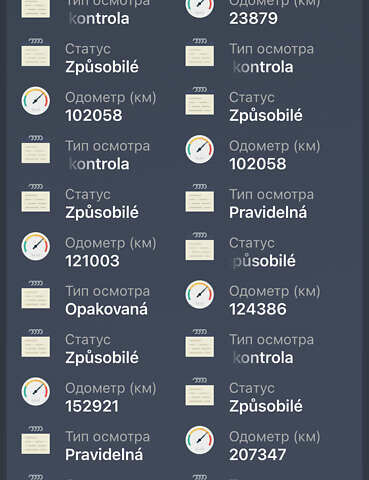Select the note icon beside Pravidelná in the 207347 row

click(36, 440)
